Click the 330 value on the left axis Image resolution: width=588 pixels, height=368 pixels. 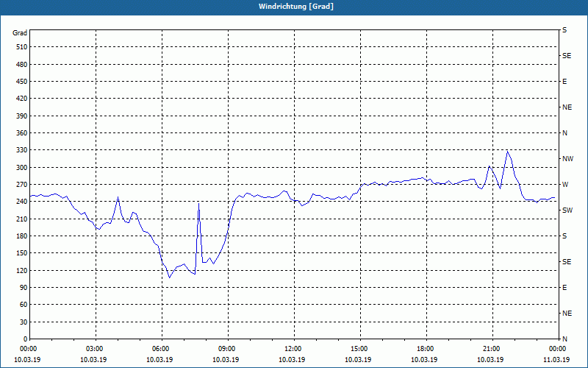[x=22, y=150]
